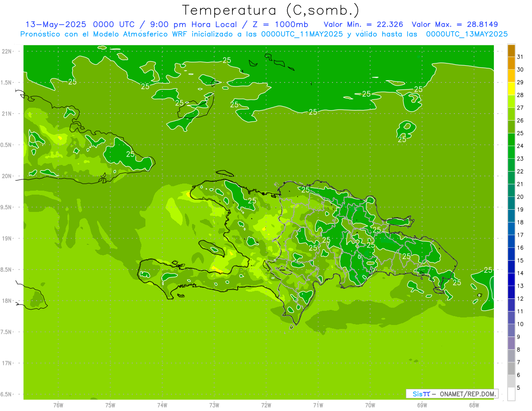Click the orange swatch between 30 and 31
The height and width of the screenshot is (411, 532).
(x=511, y=63)
